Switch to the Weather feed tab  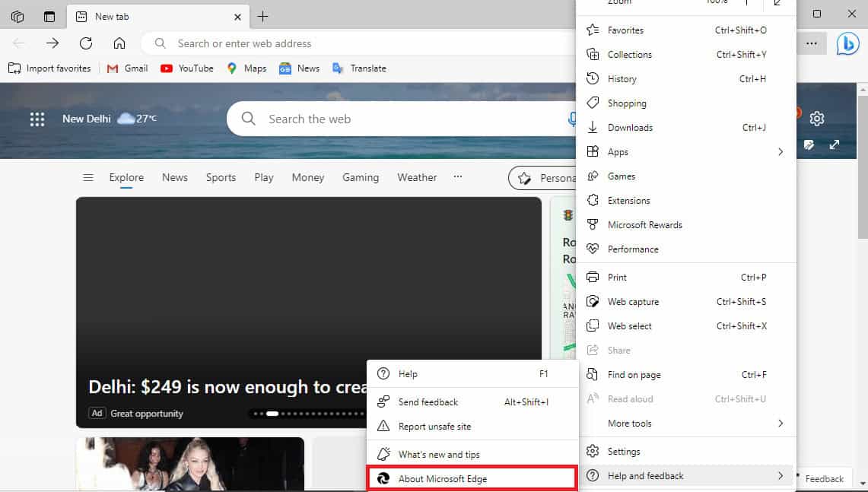tap(417, 178)
